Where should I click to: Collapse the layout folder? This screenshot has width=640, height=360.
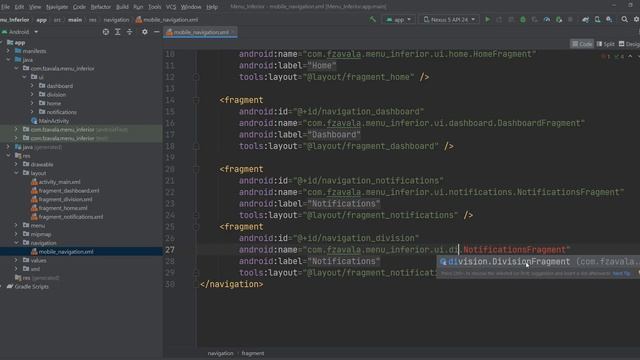click(16, 173)
